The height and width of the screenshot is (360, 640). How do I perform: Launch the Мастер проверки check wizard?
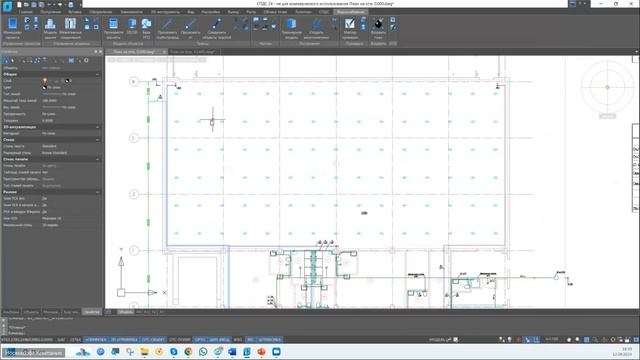point(350,28)
